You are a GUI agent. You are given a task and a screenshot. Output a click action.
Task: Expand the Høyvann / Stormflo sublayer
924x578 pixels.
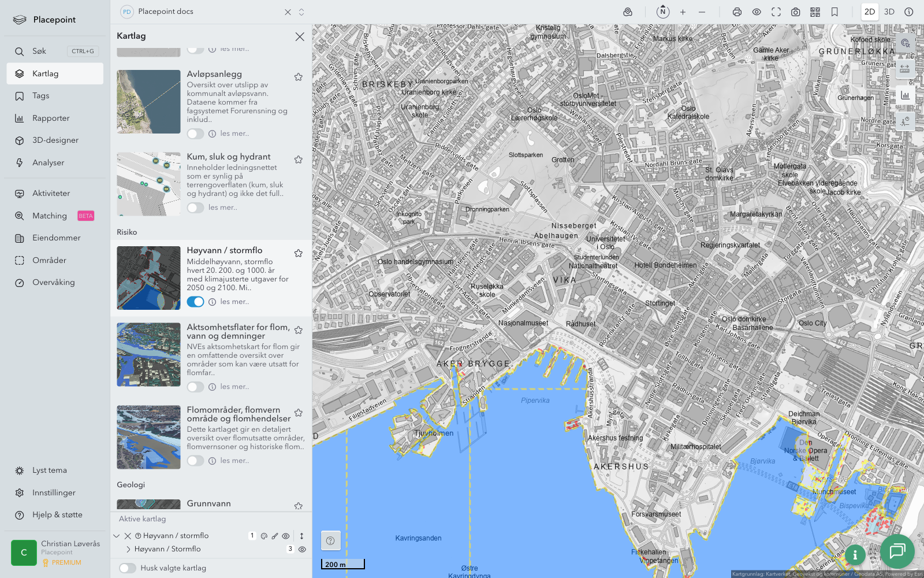(x=128, y=549)
